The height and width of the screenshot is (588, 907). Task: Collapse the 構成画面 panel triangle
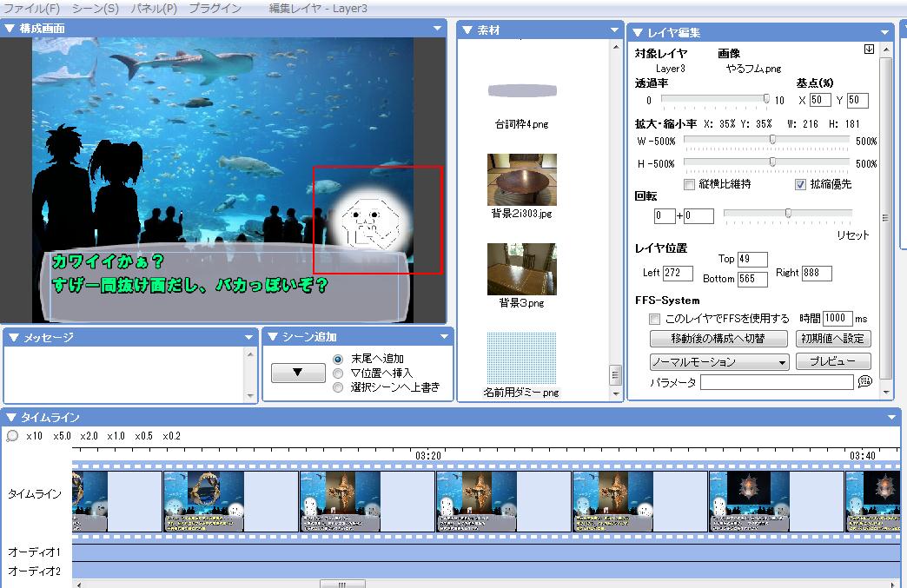tap(10, 28)
